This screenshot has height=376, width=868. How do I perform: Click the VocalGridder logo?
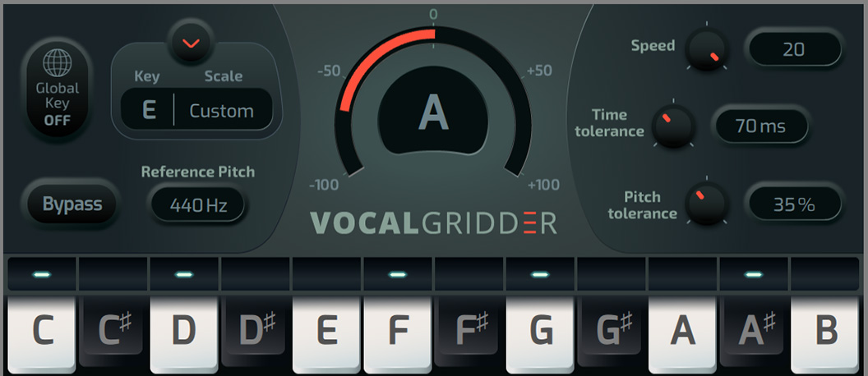coord(433,223)
